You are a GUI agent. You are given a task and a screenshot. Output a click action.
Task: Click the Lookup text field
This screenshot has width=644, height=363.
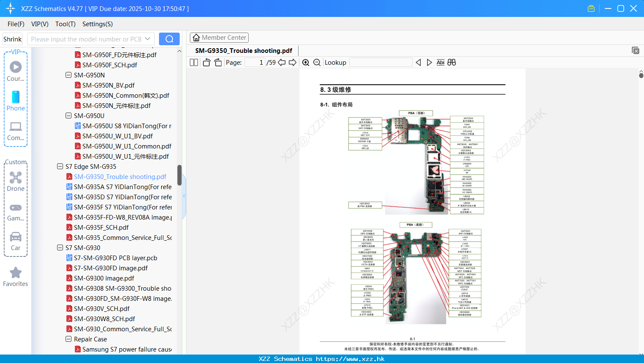381,63
